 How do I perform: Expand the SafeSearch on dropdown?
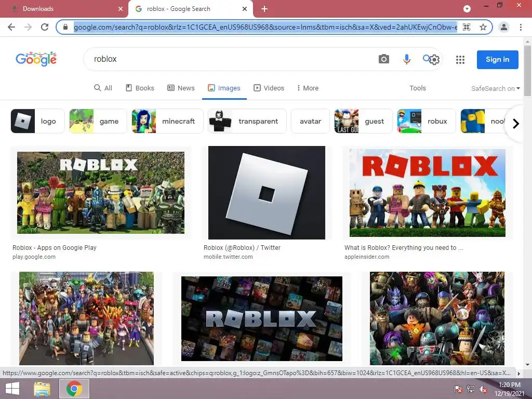495,88
